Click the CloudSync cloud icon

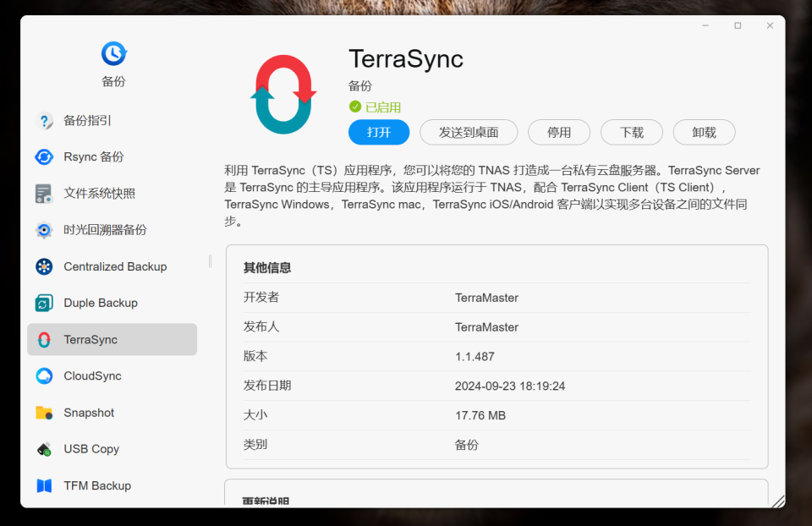[44, 375]
